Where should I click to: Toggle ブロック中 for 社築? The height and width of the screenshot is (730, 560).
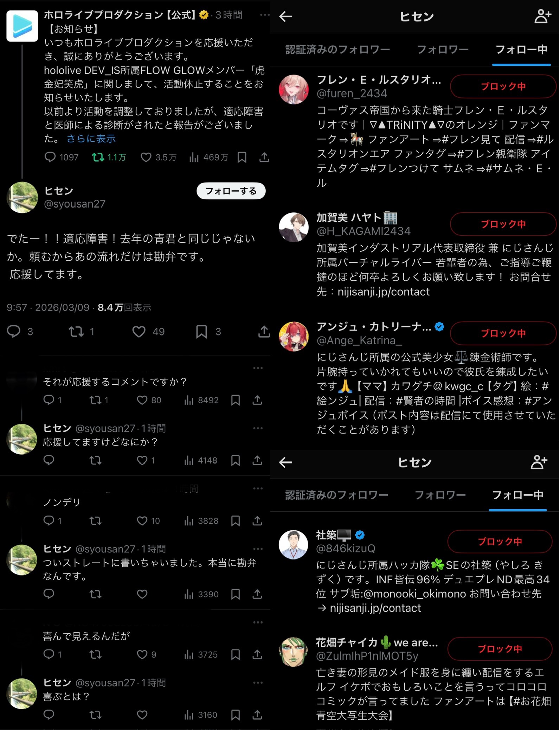coord(500,542)
